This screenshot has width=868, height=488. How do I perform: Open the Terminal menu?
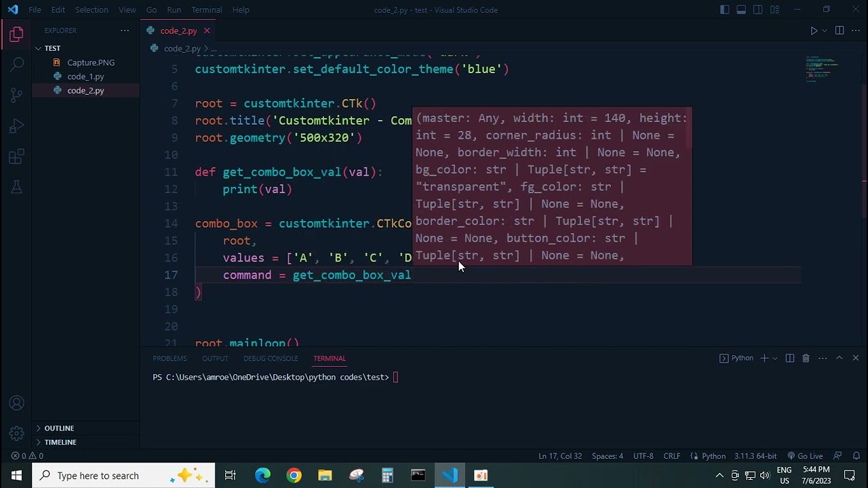tap(206, 9)
